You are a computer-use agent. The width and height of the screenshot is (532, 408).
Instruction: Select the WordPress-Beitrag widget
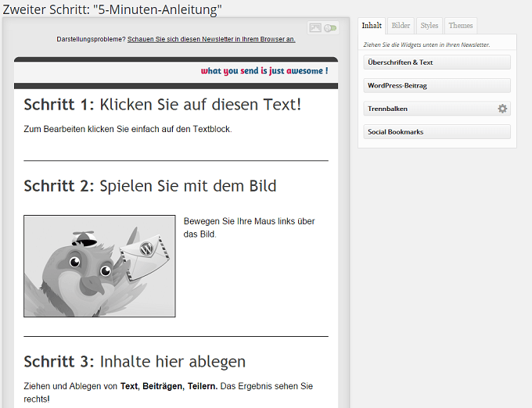437,86
